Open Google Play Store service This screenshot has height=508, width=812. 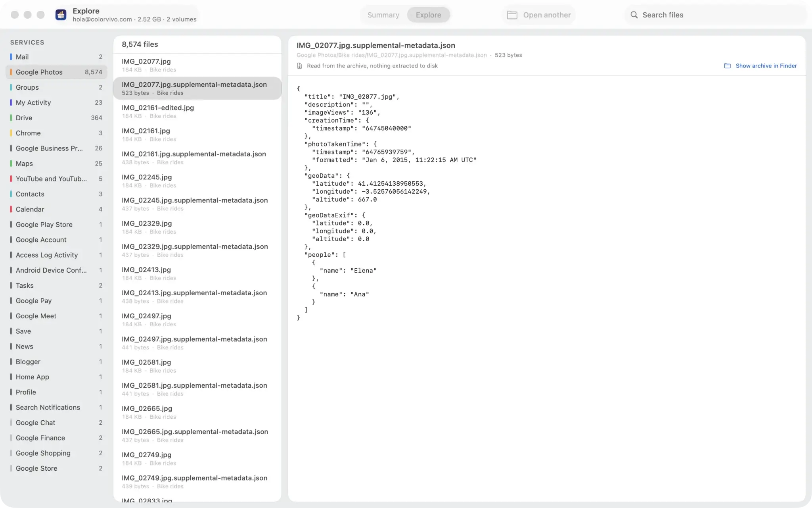56,224
